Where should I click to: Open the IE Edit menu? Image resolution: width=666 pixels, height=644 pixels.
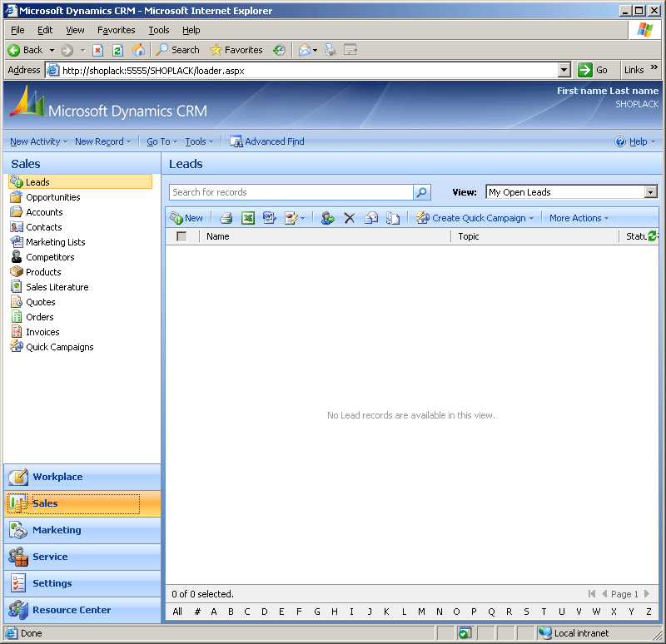click(x=45, y=30)
